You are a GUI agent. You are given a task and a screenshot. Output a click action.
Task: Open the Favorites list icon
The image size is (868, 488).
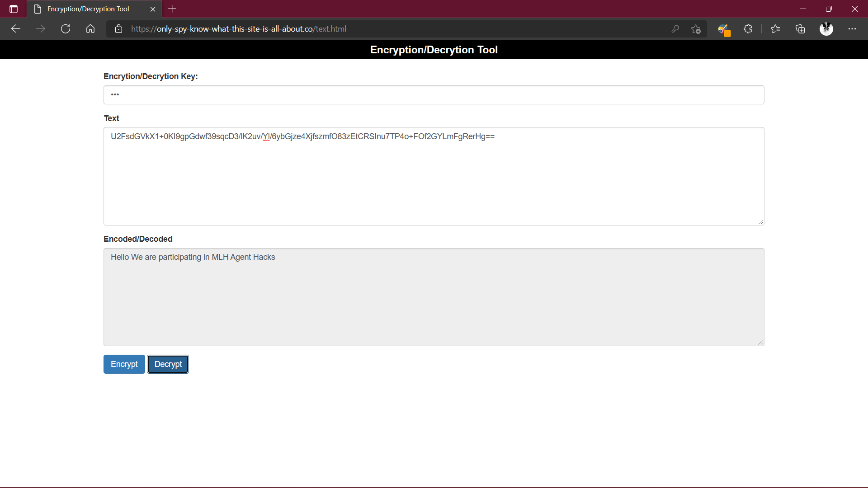[775, 29]
